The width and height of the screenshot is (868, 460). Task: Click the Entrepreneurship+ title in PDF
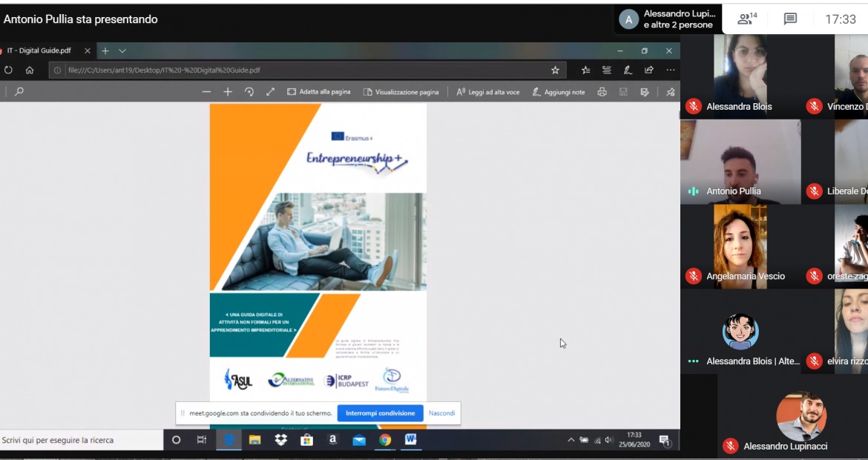[357, 161]
